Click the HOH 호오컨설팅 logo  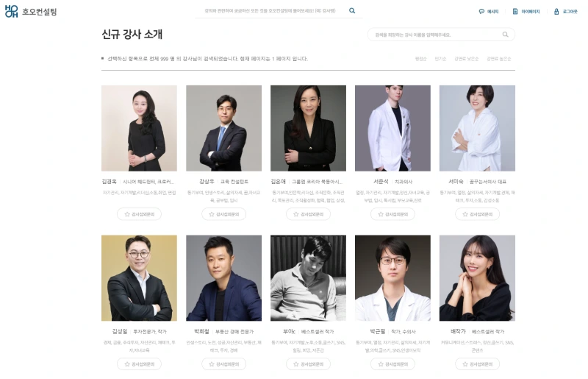pos(31,12)
